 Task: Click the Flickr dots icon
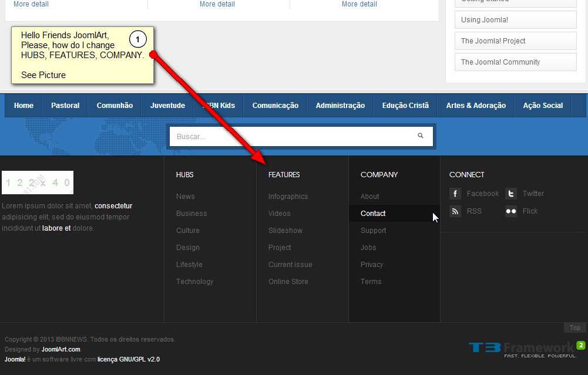[x=511, y=211]
